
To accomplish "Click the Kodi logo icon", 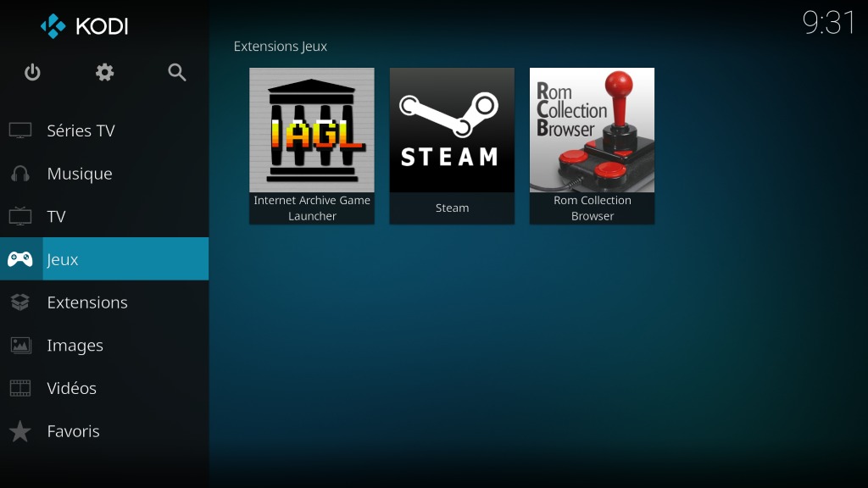I will (x=53, y=26).
